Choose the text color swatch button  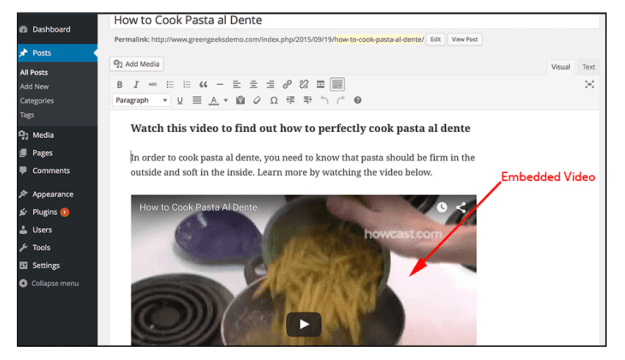tap(214, 100)
